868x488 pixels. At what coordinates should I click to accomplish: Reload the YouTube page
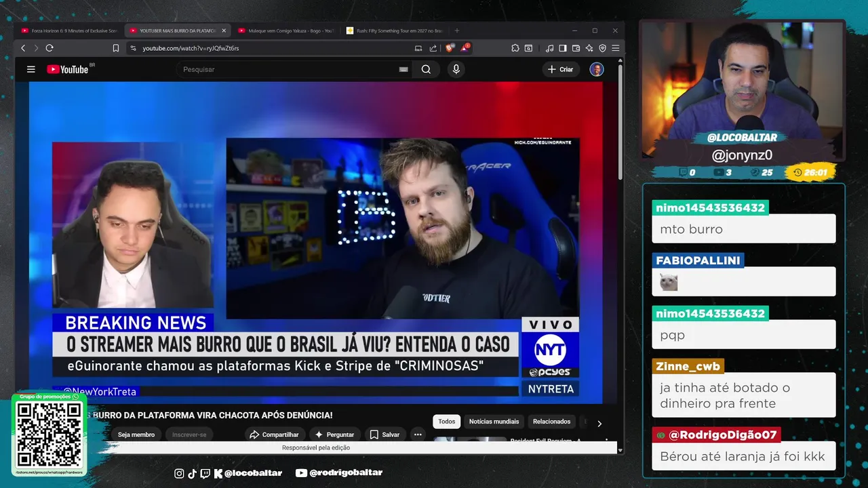click(50, 48)
